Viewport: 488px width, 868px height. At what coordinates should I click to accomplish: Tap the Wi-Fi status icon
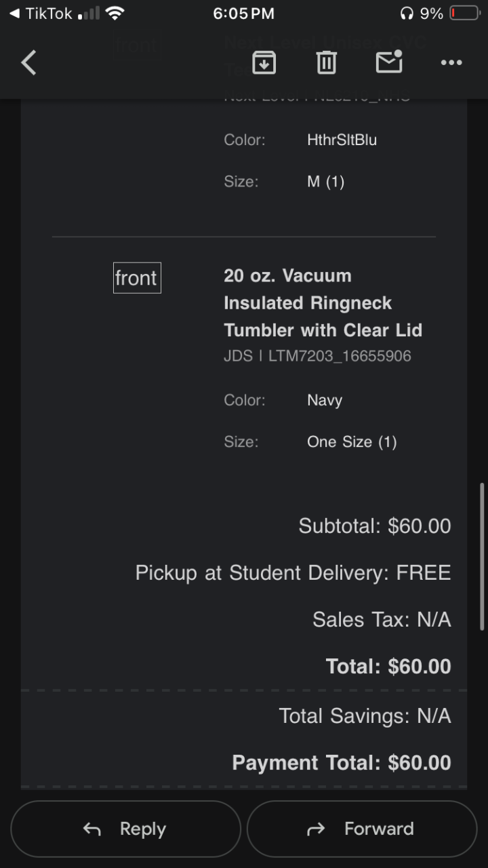[116, 14]
